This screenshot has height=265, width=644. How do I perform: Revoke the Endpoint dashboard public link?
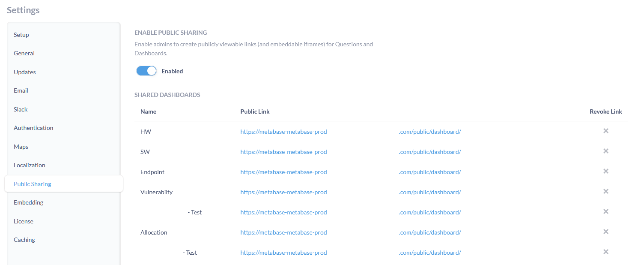(x=606, y=171)
